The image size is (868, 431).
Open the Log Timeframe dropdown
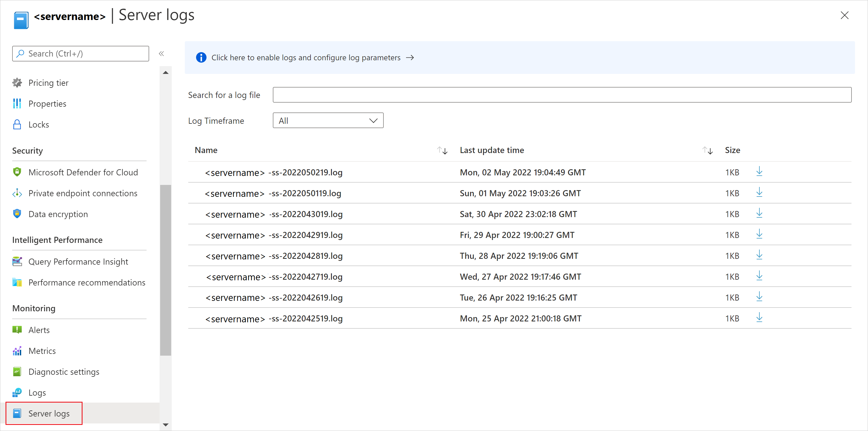[x=328, y=120]
